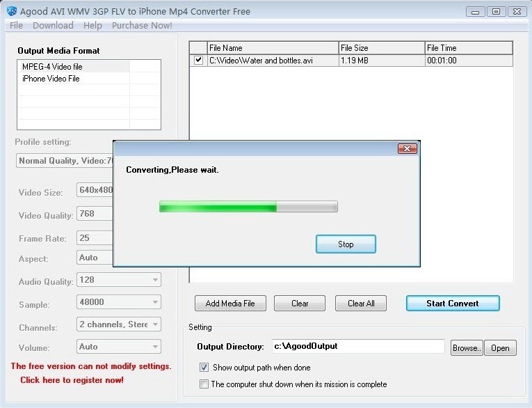Click the Output Directory path field
Image resolution: width=532 pixels, height=408 pixels.
tap(358, 346)
